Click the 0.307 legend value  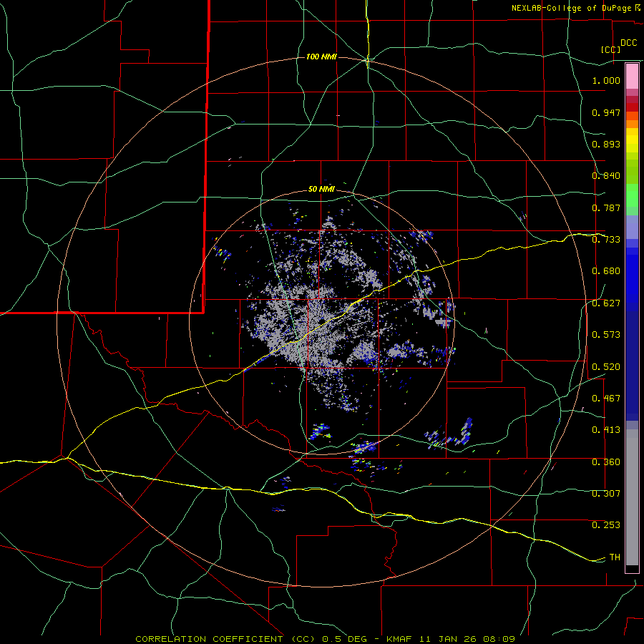point(606,493)
